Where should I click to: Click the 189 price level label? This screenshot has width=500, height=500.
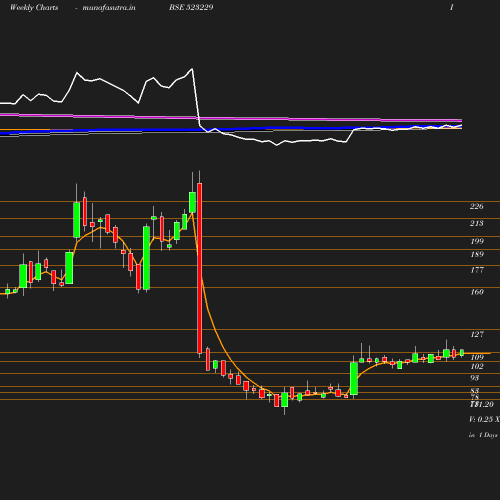coord(477,254)
